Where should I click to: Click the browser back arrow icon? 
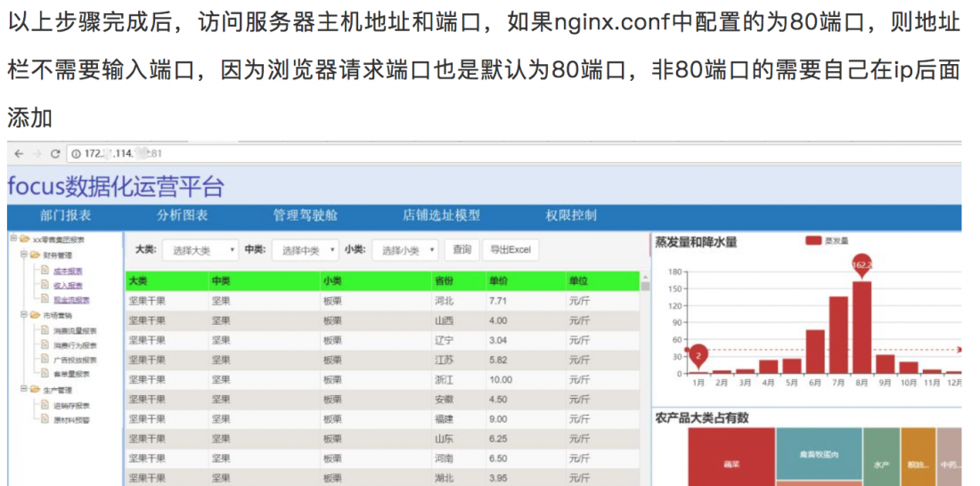[19, 154]
